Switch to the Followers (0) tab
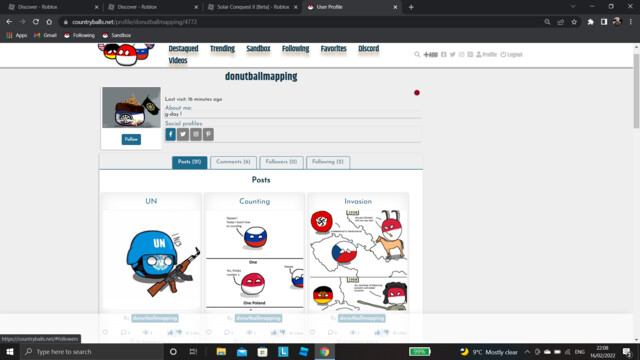The height and width of the screenshot is (360, 640). 281,162
